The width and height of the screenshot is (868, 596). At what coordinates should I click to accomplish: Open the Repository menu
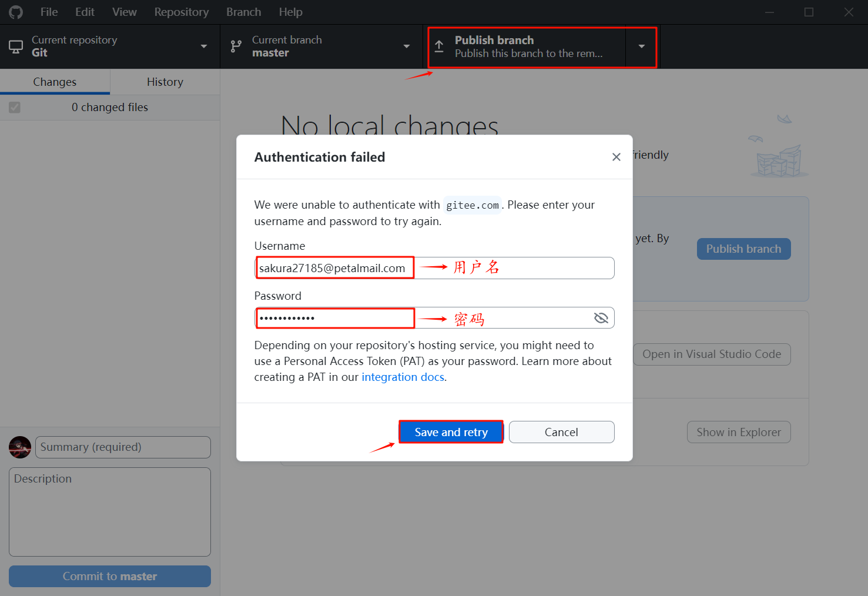click(x=182, y=12)
